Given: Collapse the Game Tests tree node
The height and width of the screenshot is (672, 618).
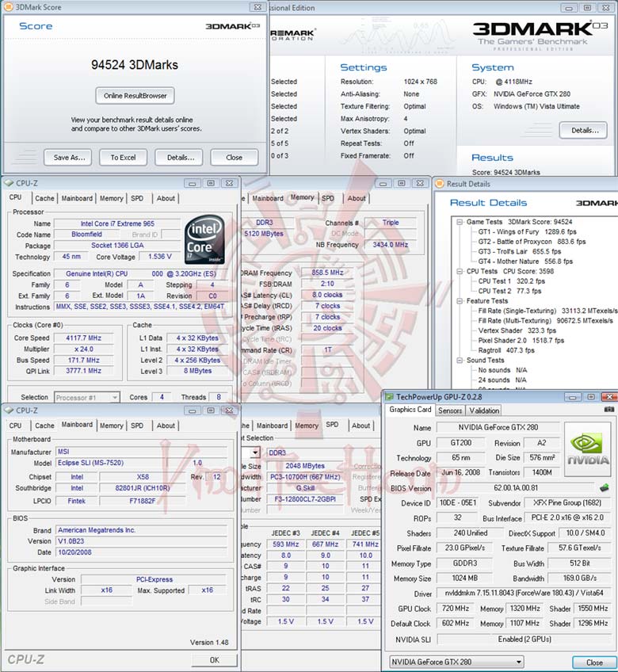Looking at the screenshot, I should click(x=460, y=222).
